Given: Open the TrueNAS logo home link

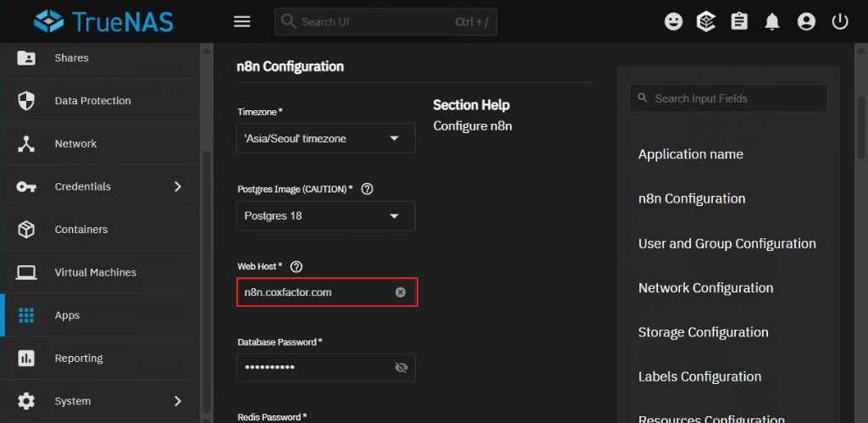Looking at the screenshot, I should (x=103, y=22).
